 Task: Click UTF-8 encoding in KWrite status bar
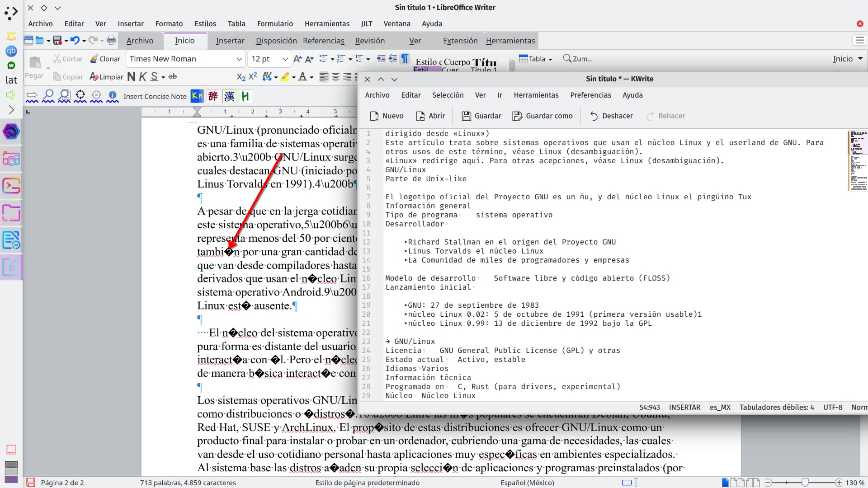coord(833,407)
